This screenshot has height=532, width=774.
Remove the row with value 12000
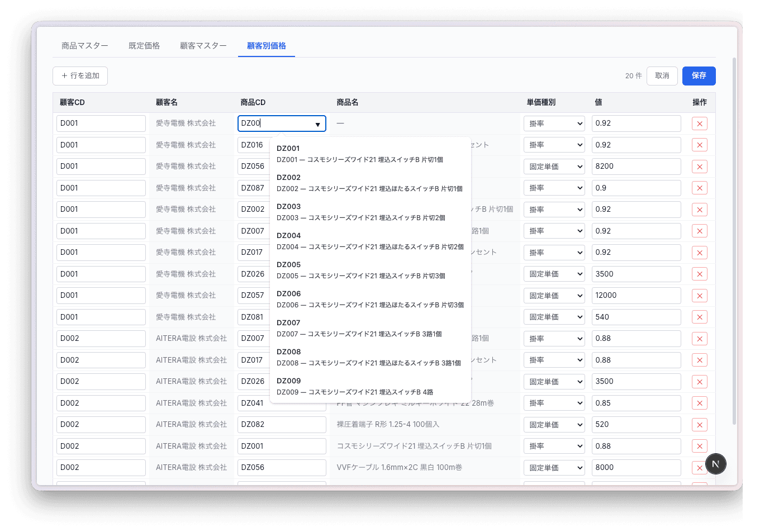pyautogui.click(x=699, y=296)
